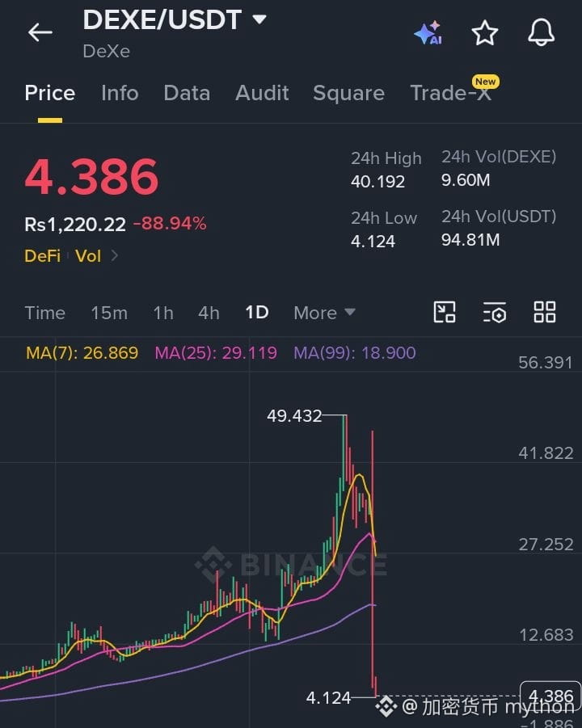
Task: Select the 15m chart interval
Action: point(109,313)
